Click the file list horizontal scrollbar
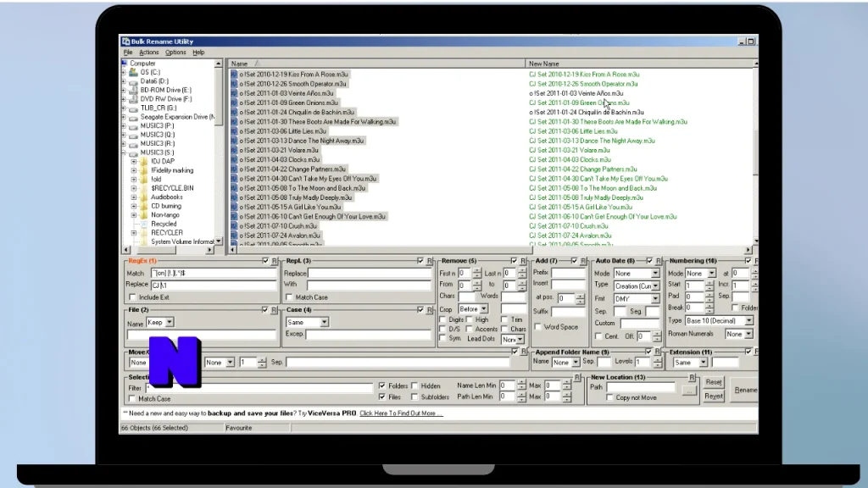 [490, 250]
